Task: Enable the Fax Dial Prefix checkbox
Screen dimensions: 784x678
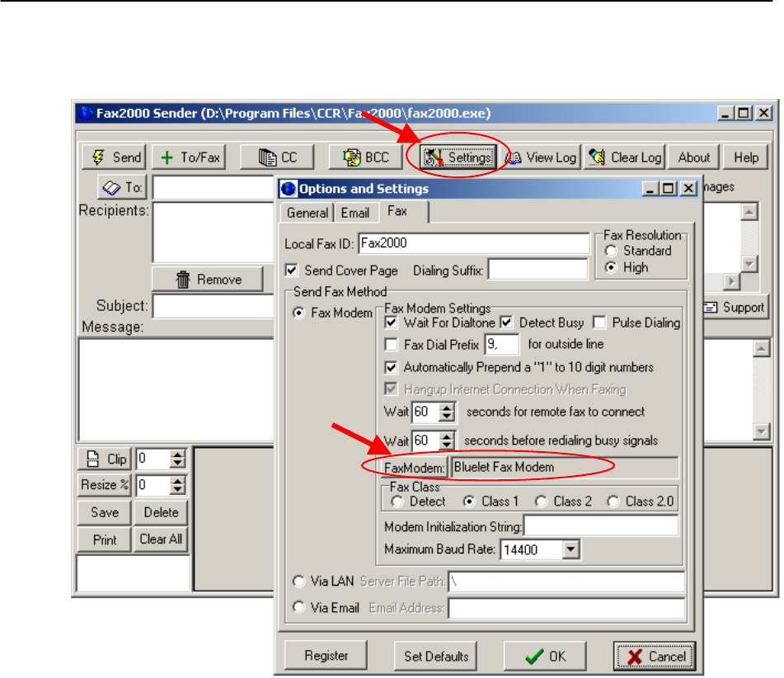Action: click(x=391, y=345)
